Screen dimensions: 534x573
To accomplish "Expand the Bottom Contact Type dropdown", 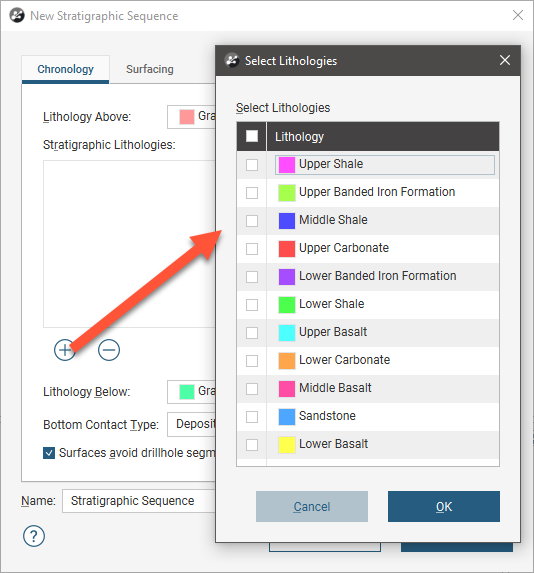I will [x=191, y=424].
